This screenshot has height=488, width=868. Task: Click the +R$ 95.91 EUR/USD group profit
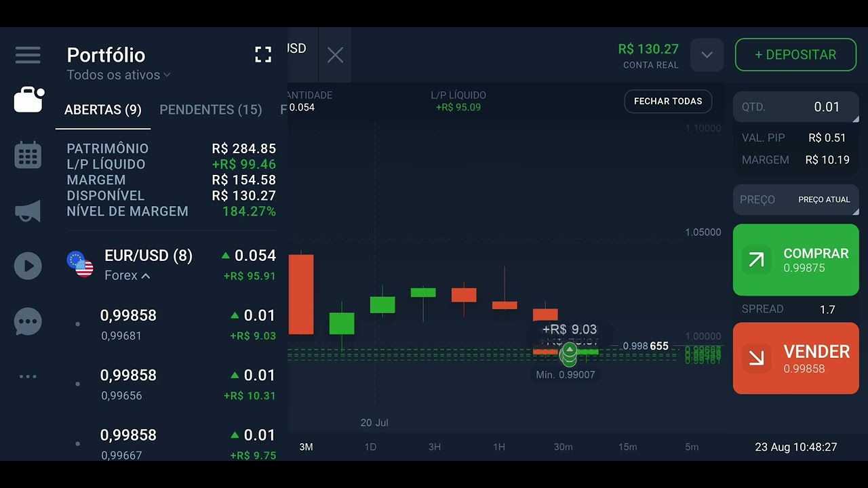(x=250, y=276)
